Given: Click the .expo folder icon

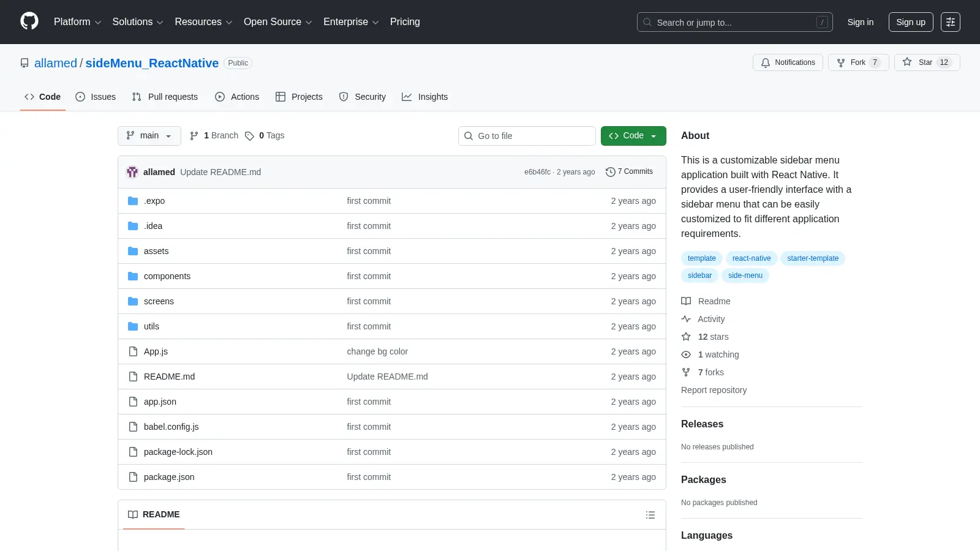Looking at the screenshot, I should (x=133, y=201).
